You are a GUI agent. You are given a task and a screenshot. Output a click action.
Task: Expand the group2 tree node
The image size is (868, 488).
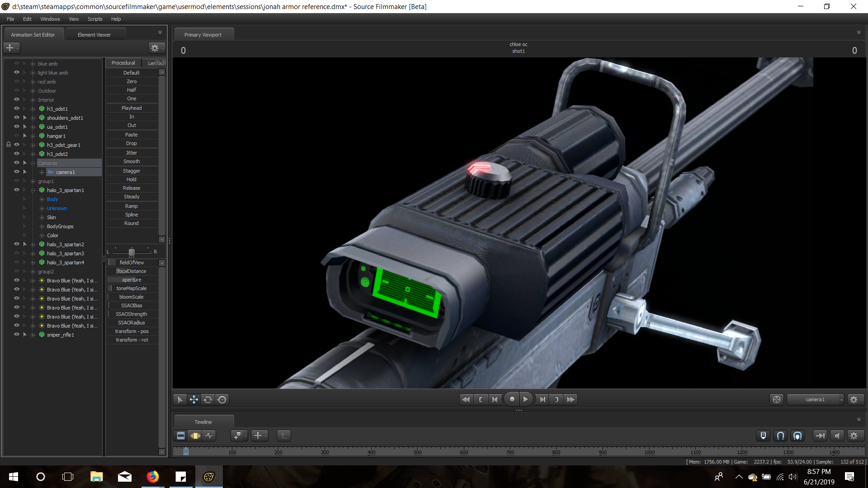pyautogui.click(x=33, y=272)
